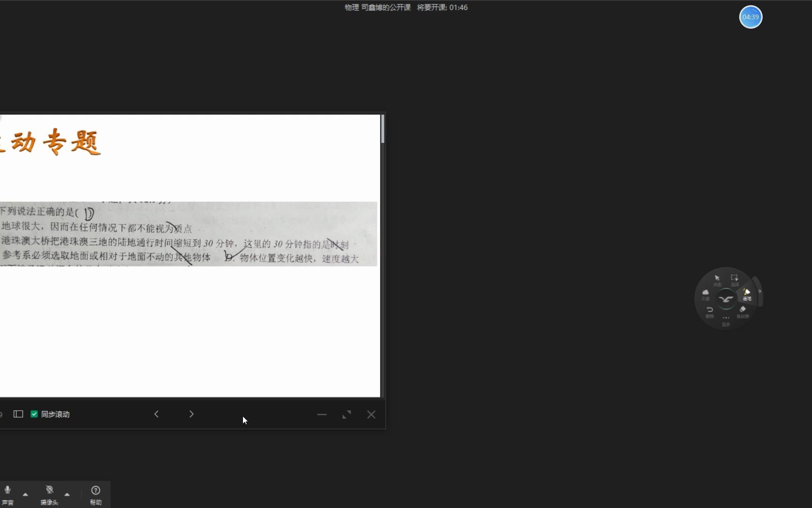This screenshot has height=508, width=812.
Task: Open help via the 帮助 question mark
Action: click(x=95, y=491)
